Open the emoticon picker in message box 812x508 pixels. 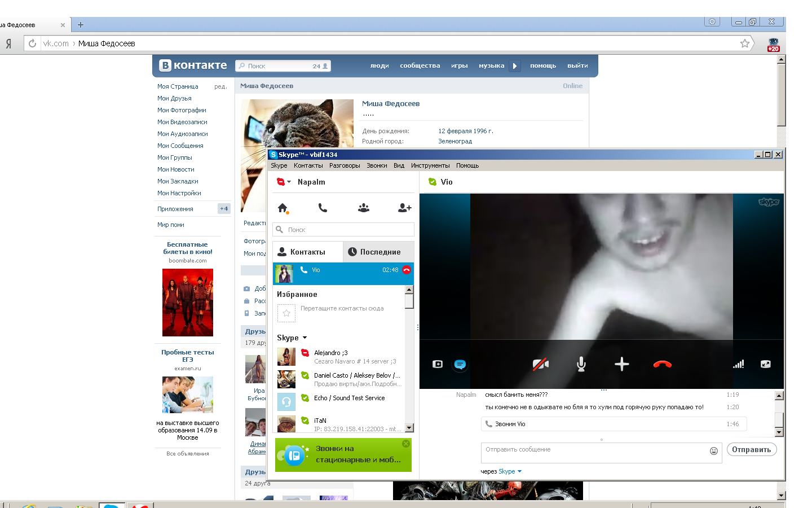(x=713, y=450)
